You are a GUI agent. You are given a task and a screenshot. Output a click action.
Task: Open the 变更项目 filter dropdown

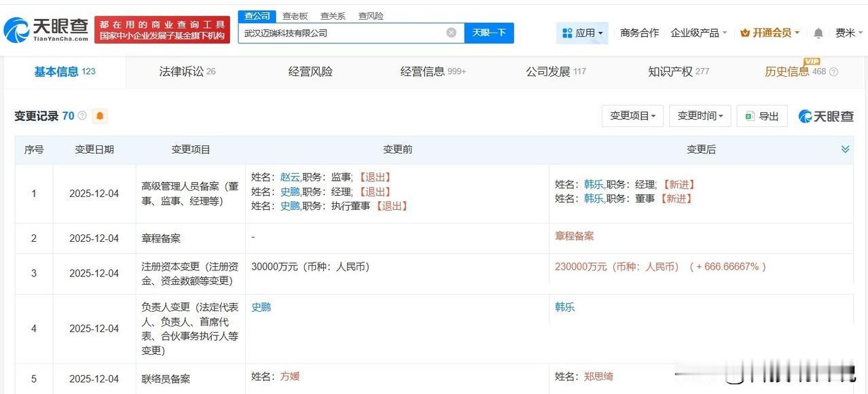pyautogui.click(x=632, y=116)
